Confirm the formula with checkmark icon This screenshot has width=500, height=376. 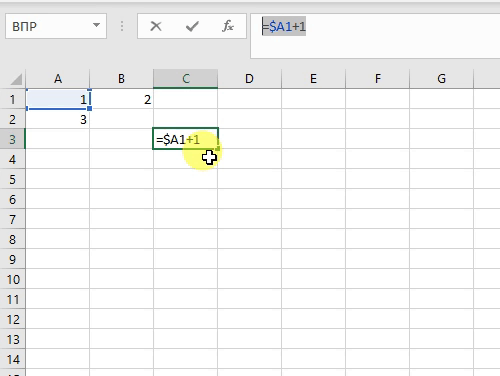coord(192,26)
